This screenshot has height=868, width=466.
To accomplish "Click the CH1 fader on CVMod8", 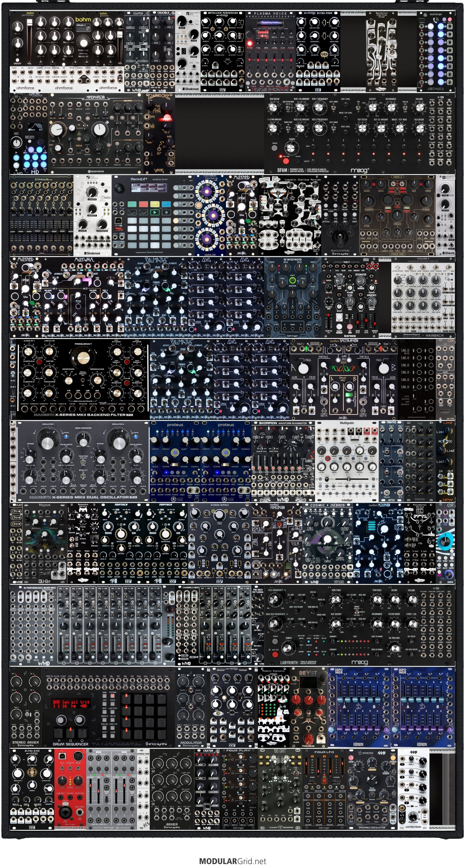I will [14, 232].
